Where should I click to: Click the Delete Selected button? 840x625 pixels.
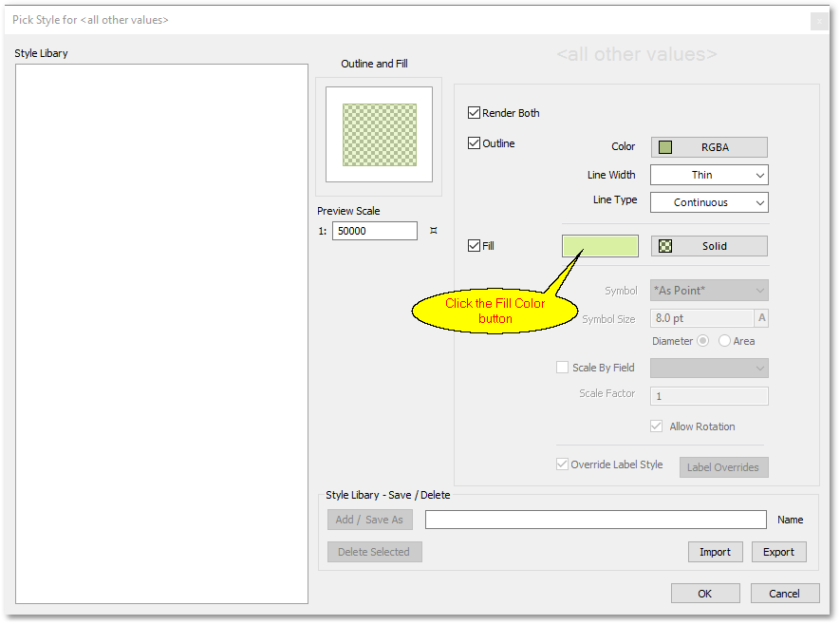coord(375,552)
